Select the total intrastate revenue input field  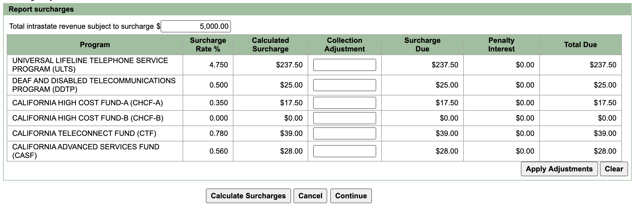pyautogui.click(x=196, y=26)
